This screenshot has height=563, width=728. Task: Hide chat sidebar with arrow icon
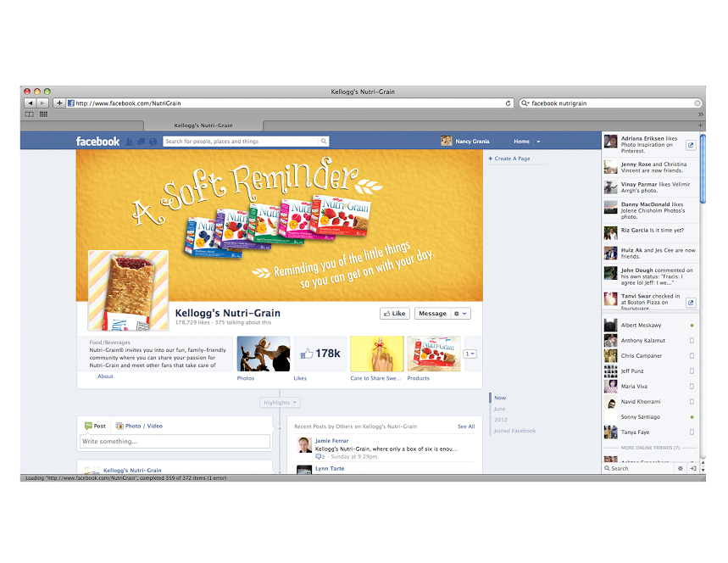692,468
